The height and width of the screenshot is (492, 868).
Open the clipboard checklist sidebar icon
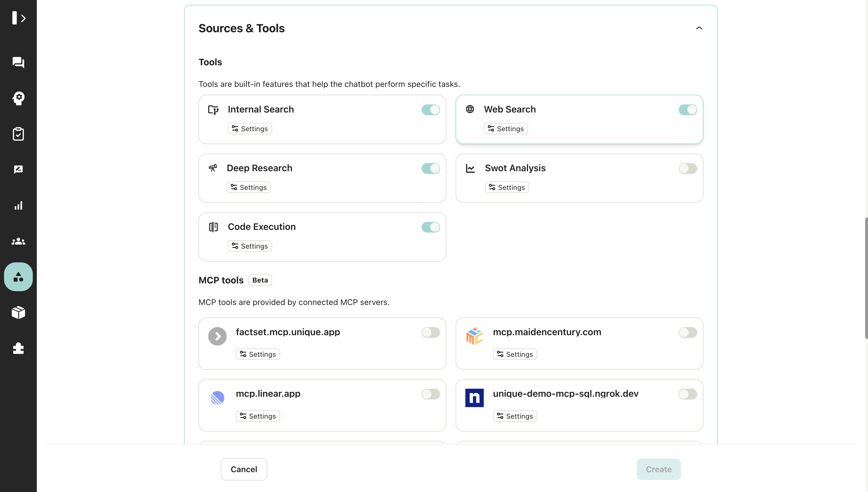pos(18,134)
